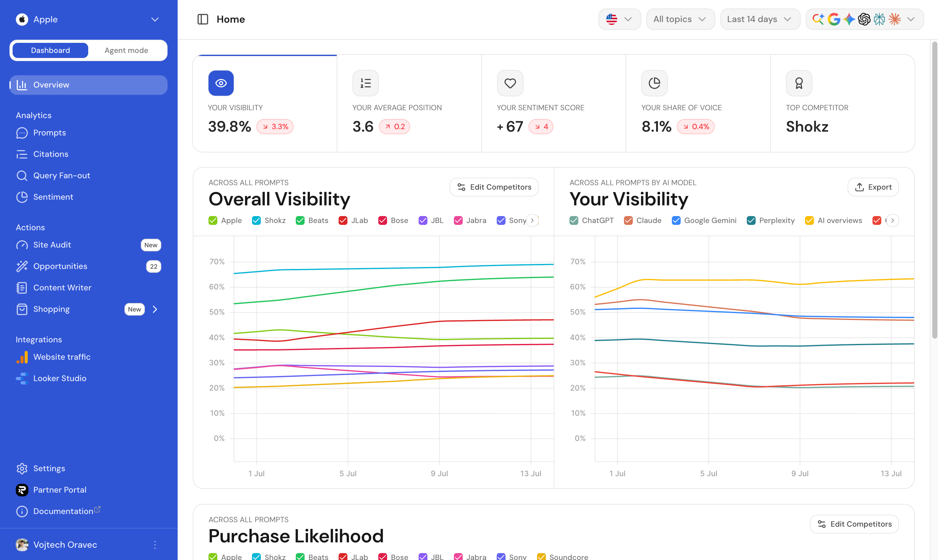938x560 pixels.
Task: Click the Prompts chat bubble icon
Action: tap(22, 133)
